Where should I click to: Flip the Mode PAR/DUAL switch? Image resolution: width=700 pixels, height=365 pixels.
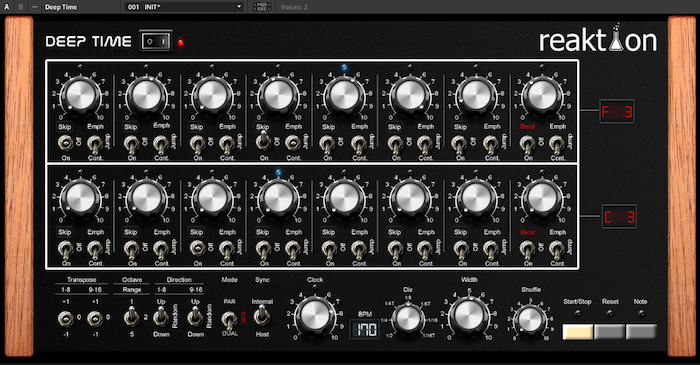pos(229,321)
